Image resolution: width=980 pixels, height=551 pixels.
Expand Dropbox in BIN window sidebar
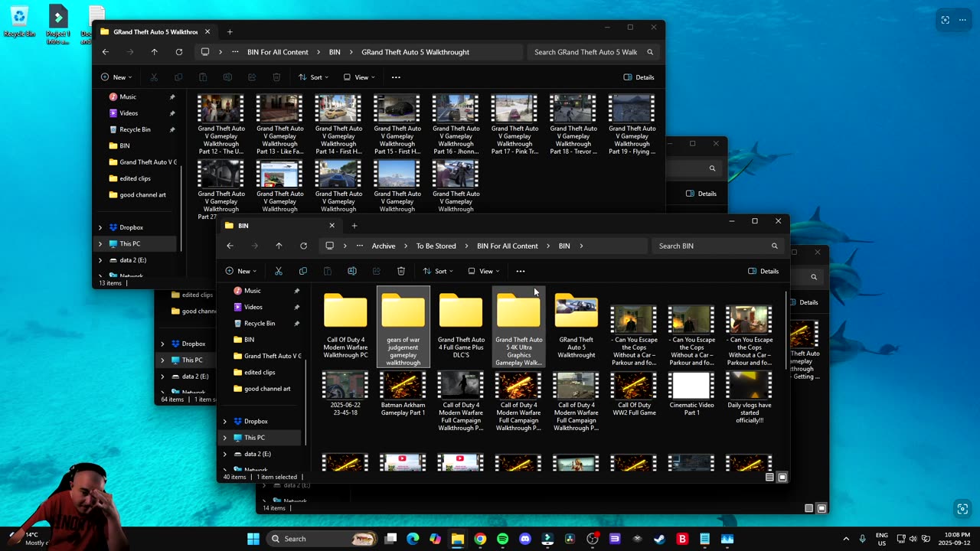(225, 421)
